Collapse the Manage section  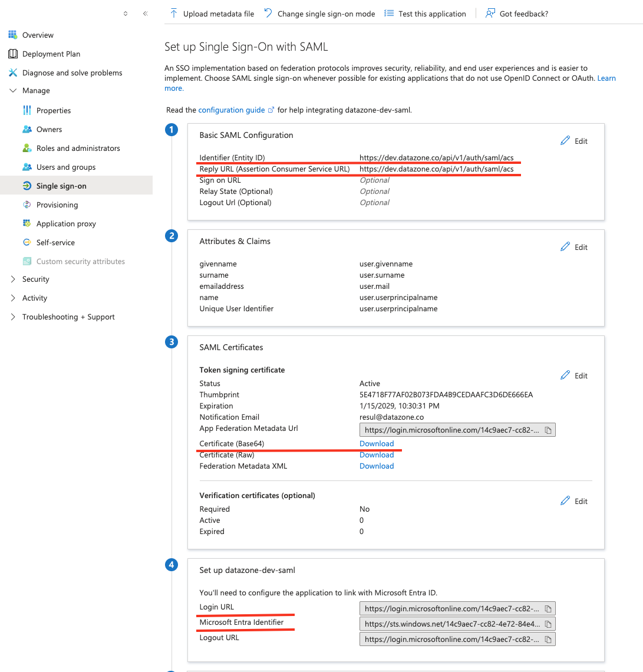13,90
